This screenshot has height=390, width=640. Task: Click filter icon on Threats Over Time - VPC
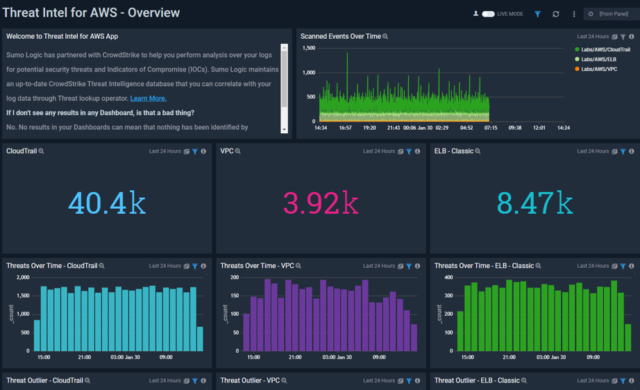tap(409, 266)
